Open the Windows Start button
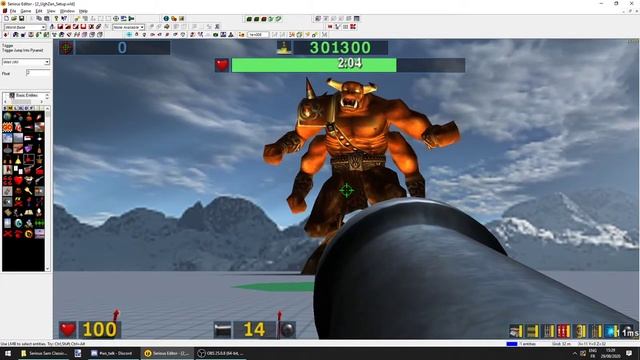The width and height of the screenshot is (640, 360). (x=8, y=353)
